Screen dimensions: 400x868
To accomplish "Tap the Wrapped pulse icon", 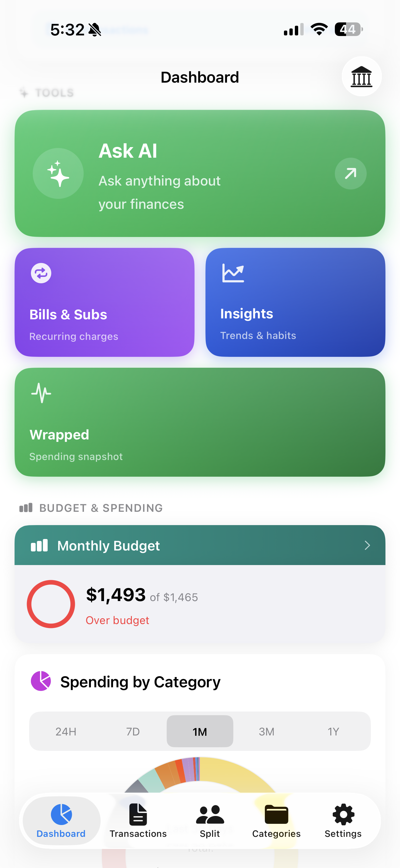I will pos(41,393).
